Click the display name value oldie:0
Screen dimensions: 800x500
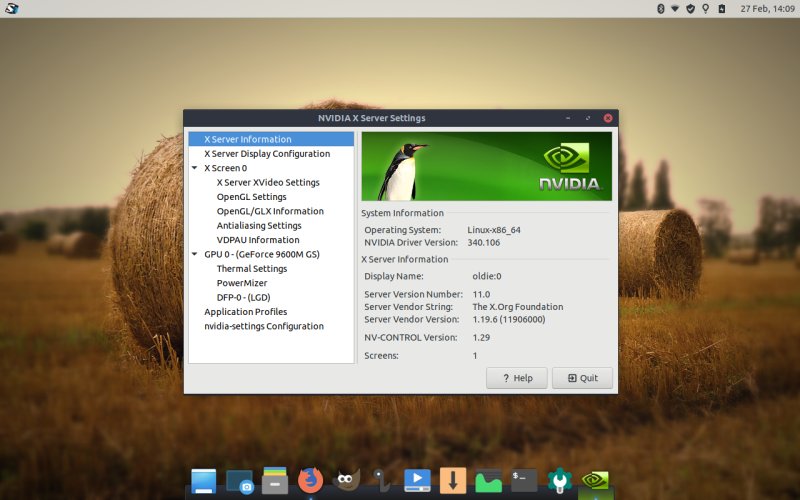click(x=487, y=276)
